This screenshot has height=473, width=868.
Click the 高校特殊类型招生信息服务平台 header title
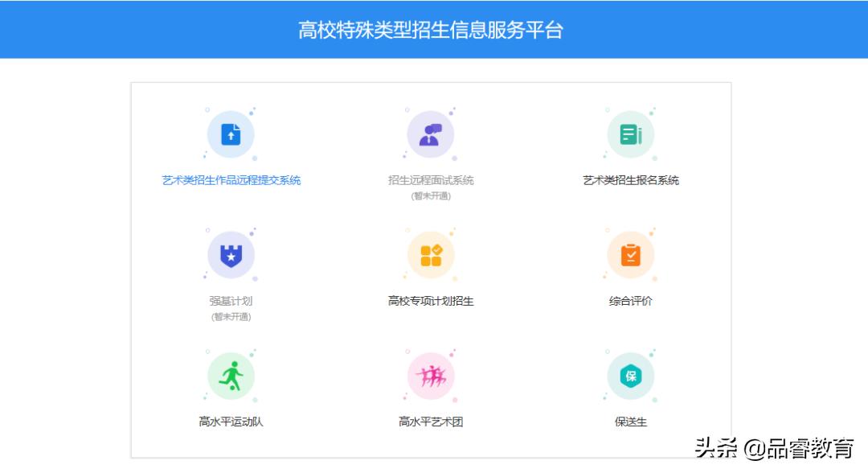[434, 29]
